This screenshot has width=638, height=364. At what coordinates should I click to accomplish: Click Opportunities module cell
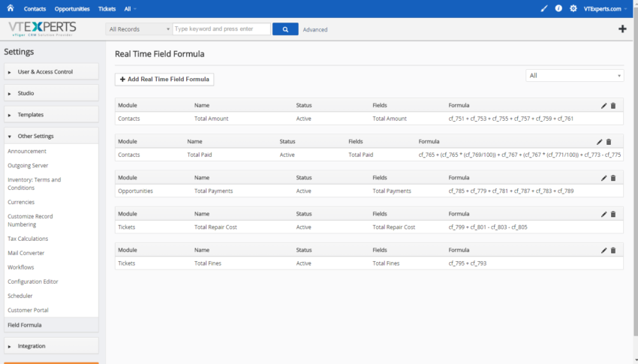(136, 191)
